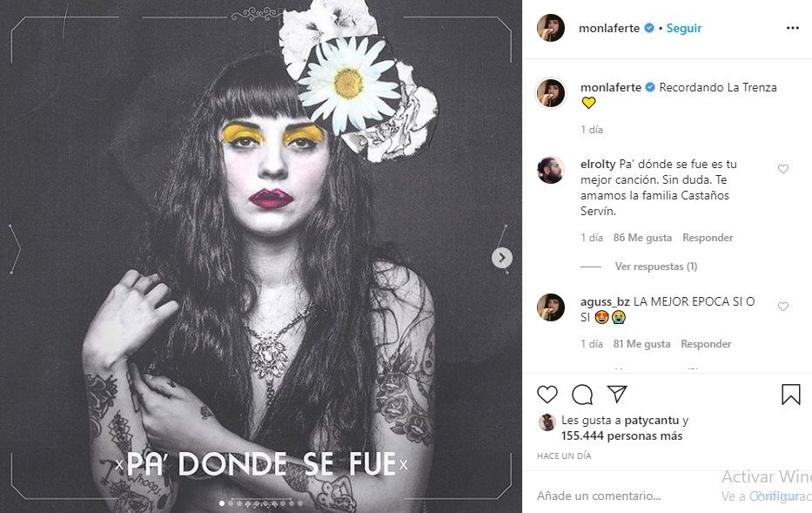The image size is (812, 513).
Task: Like aguss_bz's comment
Action: click(782, 307)
